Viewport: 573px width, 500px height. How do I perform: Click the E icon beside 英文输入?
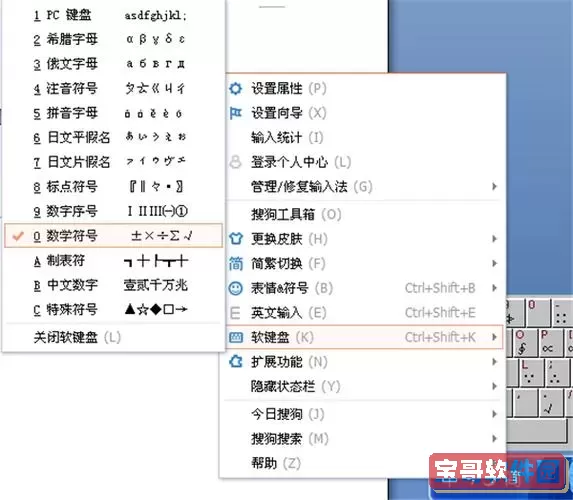point(235,313)
